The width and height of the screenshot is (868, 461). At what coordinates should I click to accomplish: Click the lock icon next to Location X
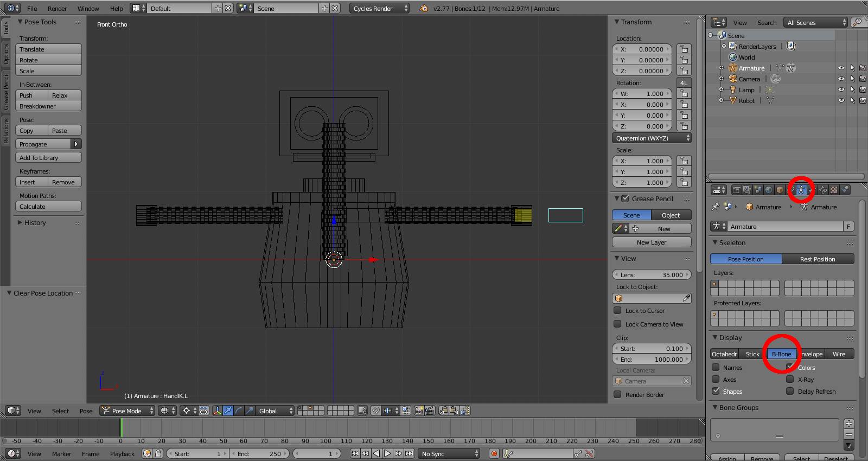(684, 49)
